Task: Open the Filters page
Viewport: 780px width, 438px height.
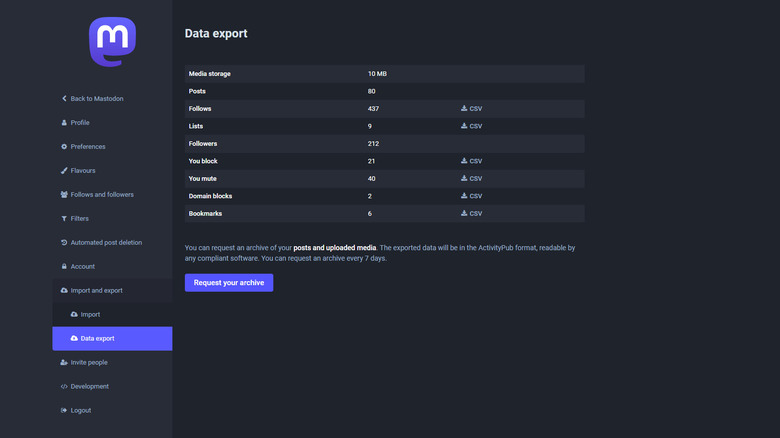Action: click(x=112, y=219)
